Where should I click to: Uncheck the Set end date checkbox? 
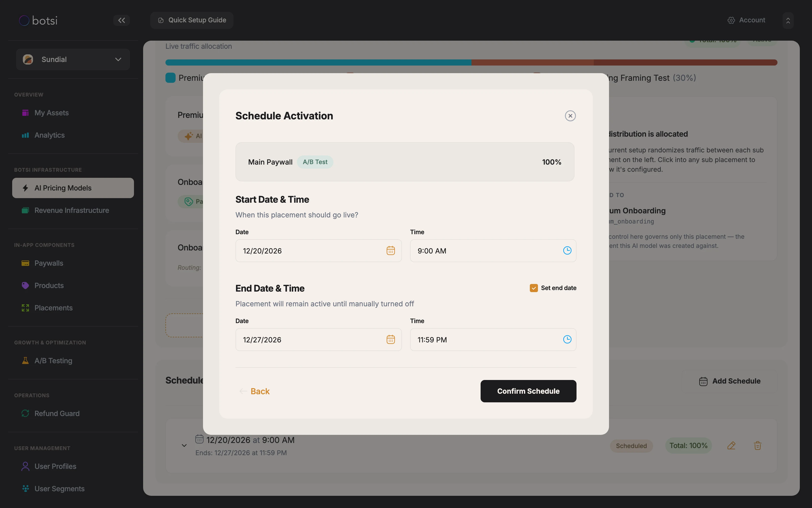click(x=533, y=288)
